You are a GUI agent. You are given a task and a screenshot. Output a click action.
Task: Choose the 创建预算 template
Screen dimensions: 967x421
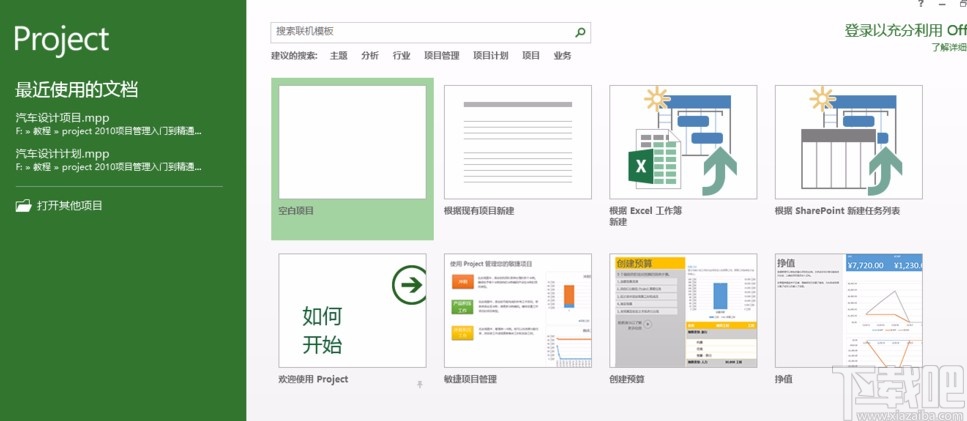point(683,311)
